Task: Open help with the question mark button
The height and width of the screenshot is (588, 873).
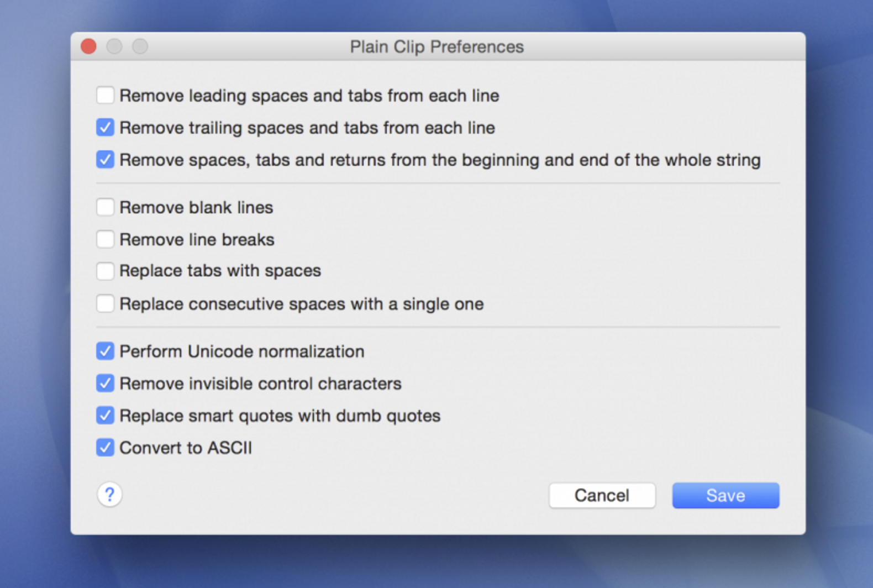Action: (109, 494)
